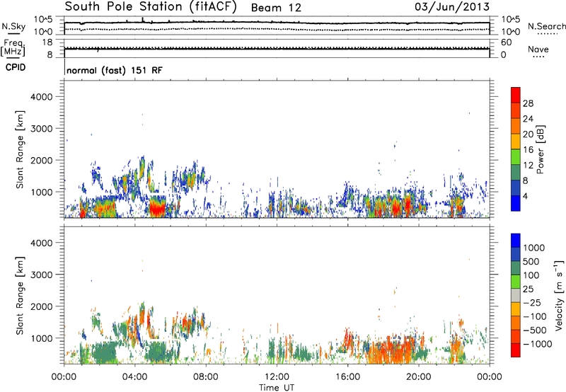Click the N.Sky legend label
Image resolution: width=566 pixels, height=392 pixels.
(13, 26)
